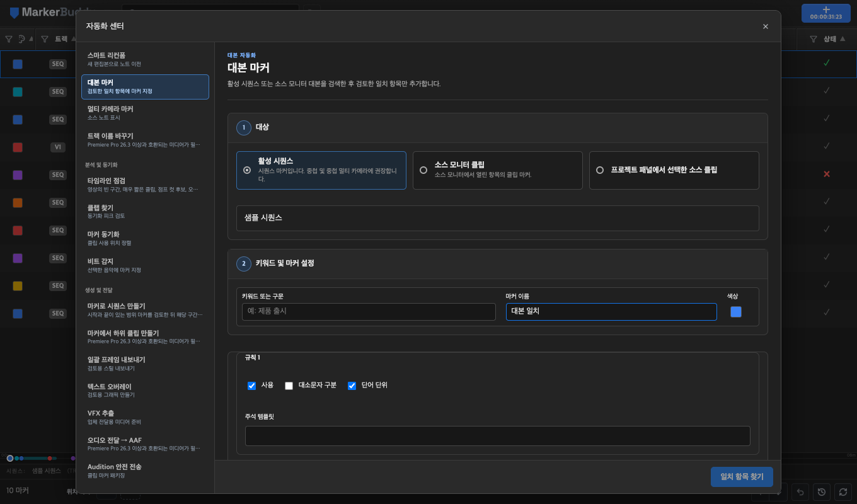
Task: Click the V1 track badge
Action: point(58,147)
